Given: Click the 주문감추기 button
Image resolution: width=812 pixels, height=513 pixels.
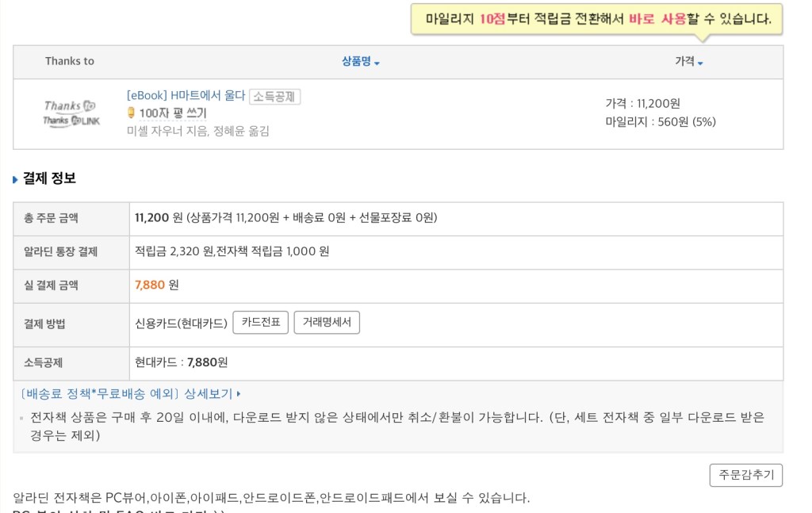Looking at the screenshot, I should tap(745, 475).
